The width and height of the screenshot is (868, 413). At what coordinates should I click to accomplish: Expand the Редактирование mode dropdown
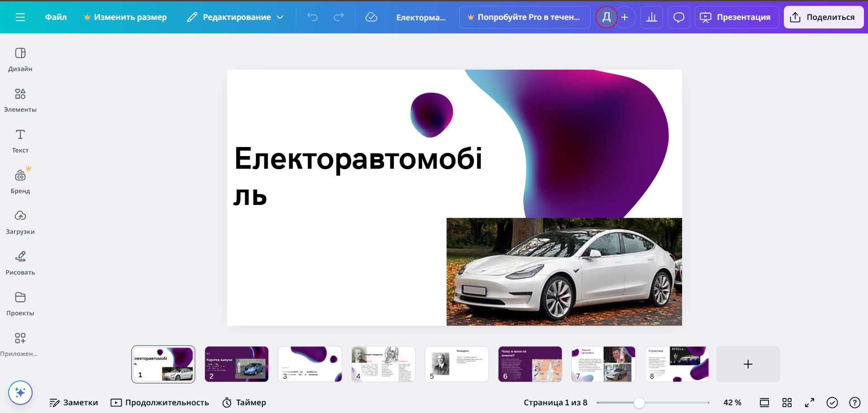(236, 17)
